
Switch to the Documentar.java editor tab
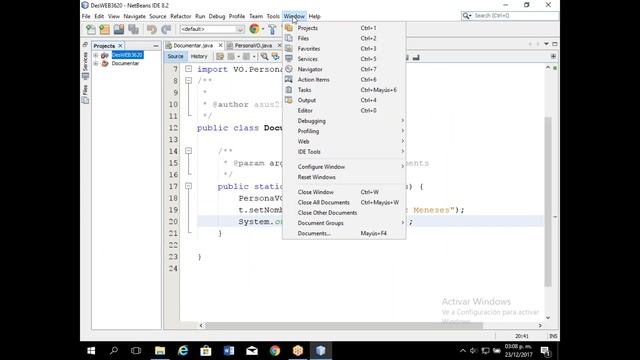(193, 46)
